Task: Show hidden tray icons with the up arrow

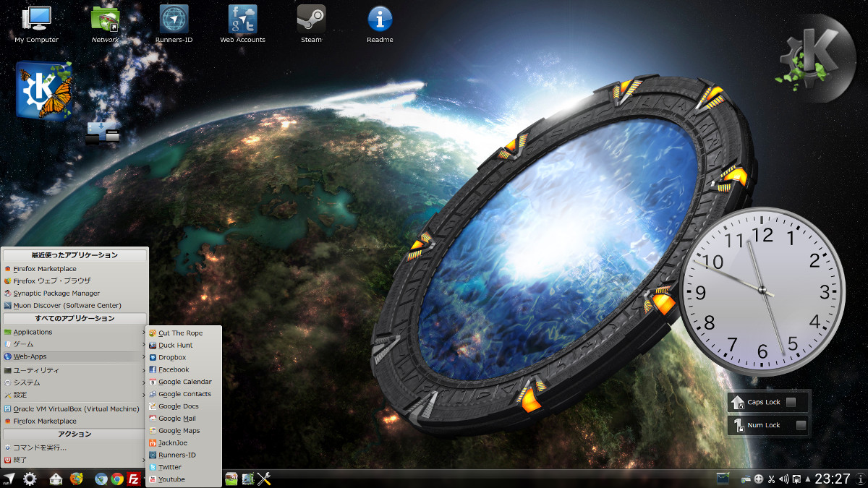Action: [x=807, y=479]
